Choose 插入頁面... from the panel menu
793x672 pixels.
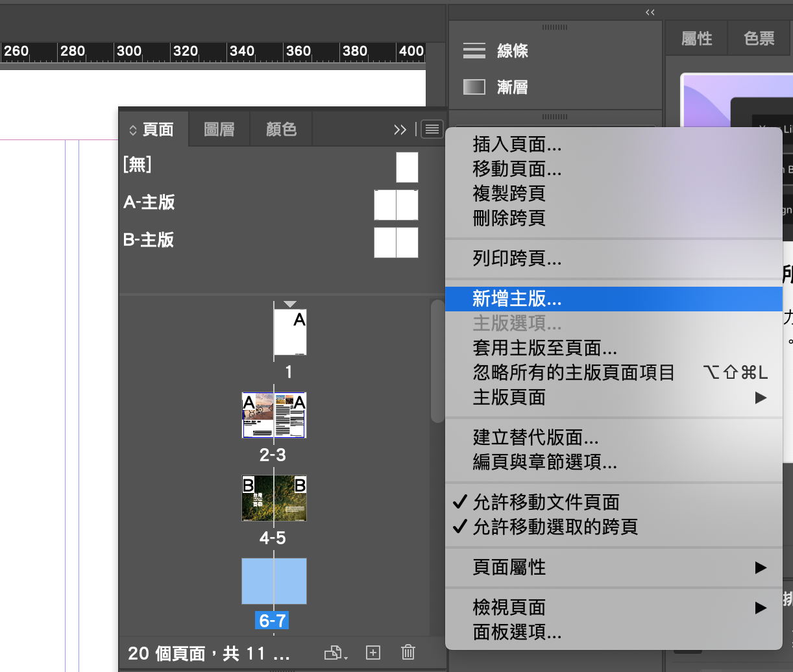(517, 144)
